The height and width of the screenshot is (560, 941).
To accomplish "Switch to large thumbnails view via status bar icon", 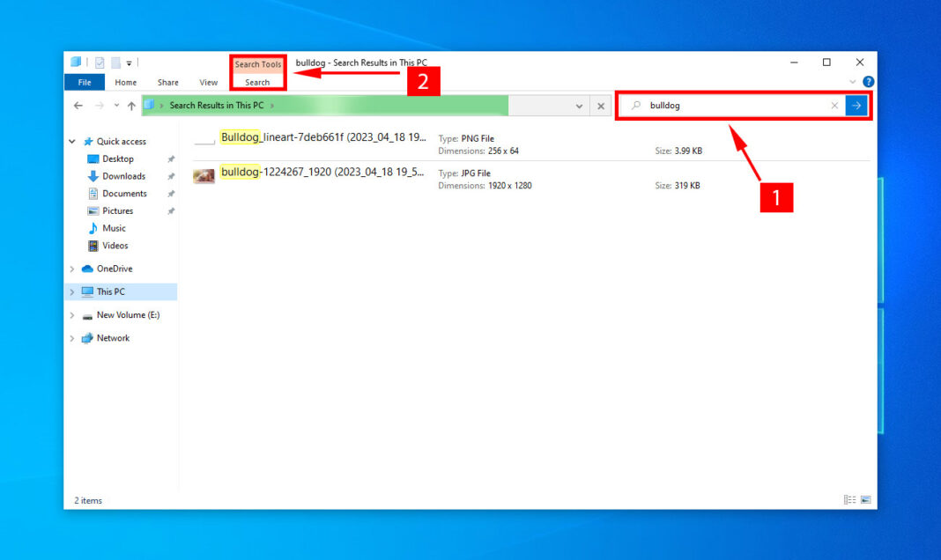I will tap(865, 499).
